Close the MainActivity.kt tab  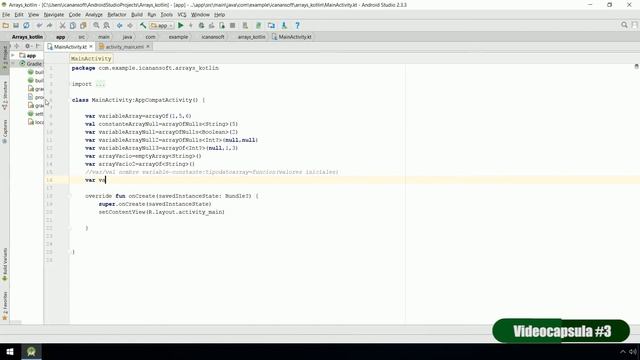91,47
